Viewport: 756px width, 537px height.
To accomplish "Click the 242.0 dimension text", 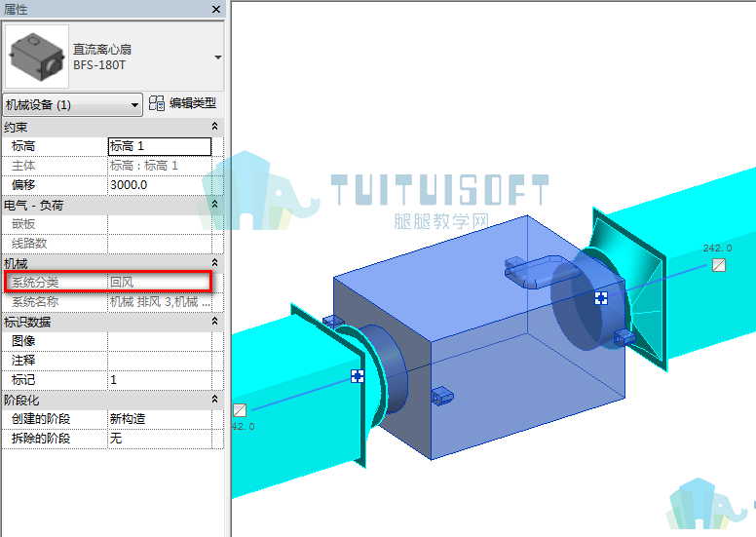I will (x=717, y=248).
